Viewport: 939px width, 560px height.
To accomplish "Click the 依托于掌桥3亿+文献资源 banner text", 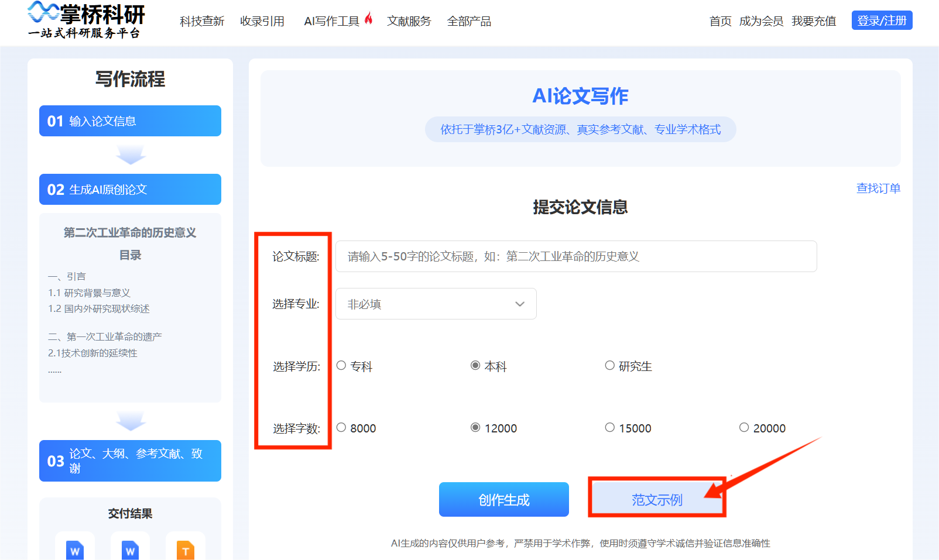I will click(x=580, y=129).
